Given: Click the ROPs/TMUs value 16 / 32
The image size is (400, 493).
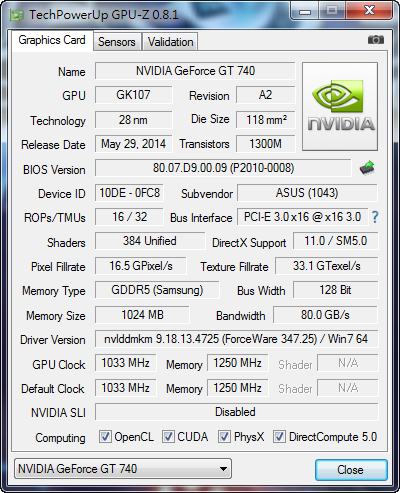Looking at the screenshot, I should pos(129,217).
